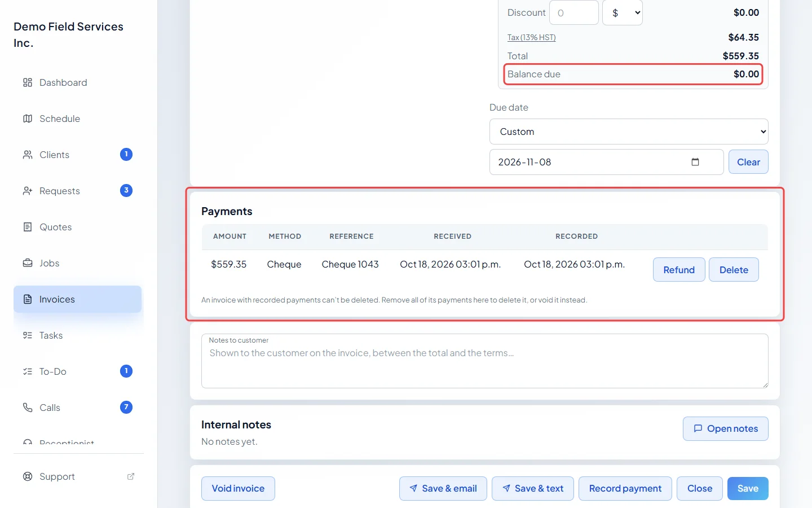
Task: Click the 2026-11-08 due date field
Action: [607, 162]
